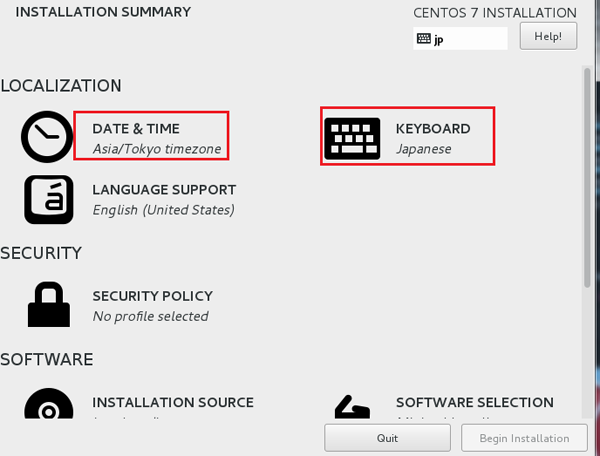The height and width of the screenshot is (456, 600).
Task: Click the Software Selection icon
Action: [x=352, y=407]
